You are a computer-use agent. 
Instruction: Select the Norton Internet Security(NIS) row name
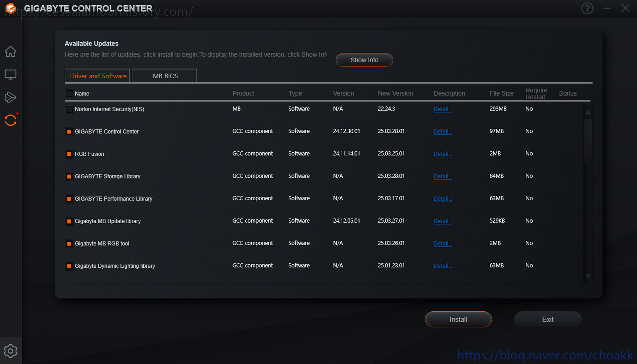[x=109, y=109]
